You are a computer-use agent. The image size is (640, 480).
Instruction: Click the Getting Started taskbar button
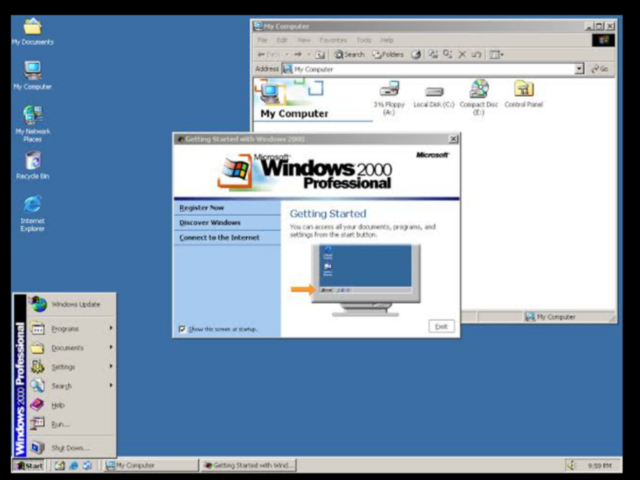click(249, 465)
